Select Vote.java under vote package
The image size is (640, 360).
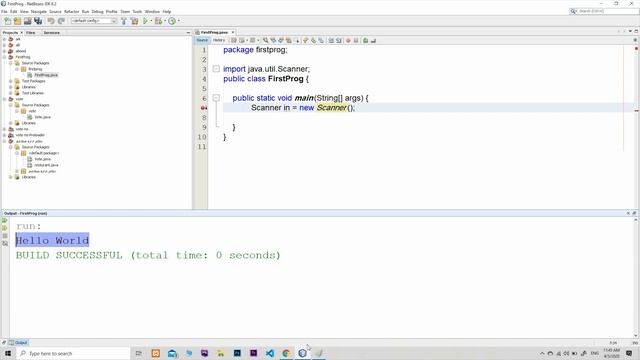point(42,117)
